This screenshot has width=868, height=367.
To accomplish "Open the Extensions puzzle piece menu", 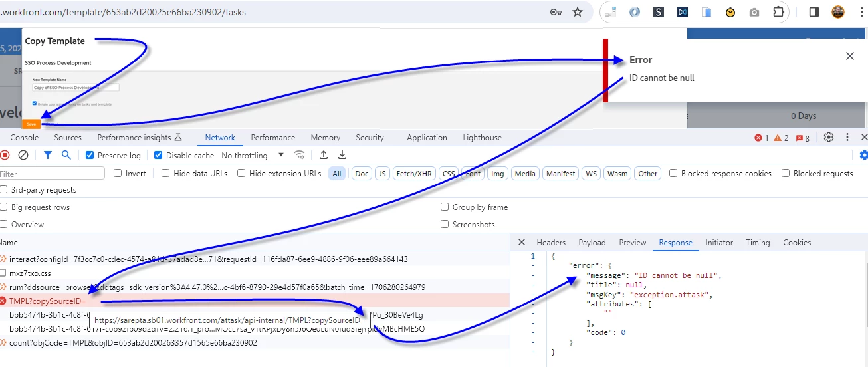I will [778, 12].
